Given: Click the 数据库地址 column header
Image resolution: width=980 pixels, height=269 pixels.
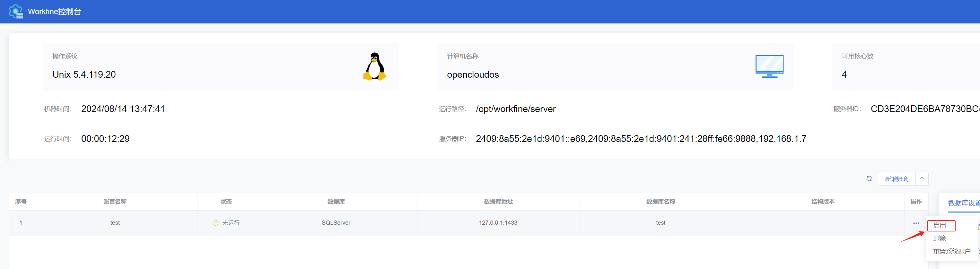Looking at the screenshot, I should 498,202.
